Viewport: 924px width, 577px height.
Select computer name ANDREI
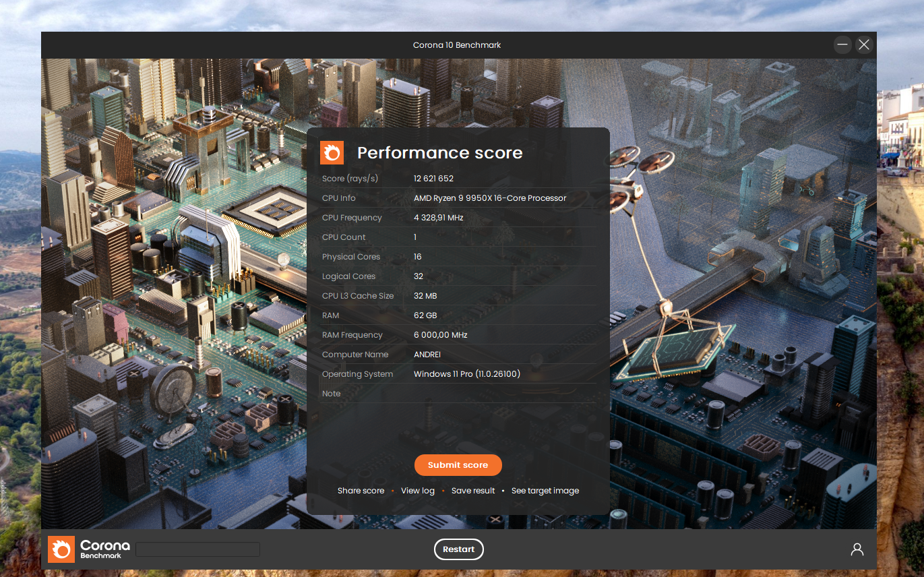click(x=427, y=355)
